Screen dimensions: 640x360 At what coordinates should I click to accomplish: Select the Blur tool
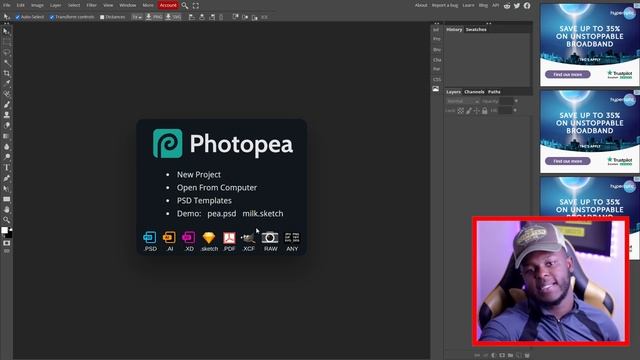click(6, 147)
